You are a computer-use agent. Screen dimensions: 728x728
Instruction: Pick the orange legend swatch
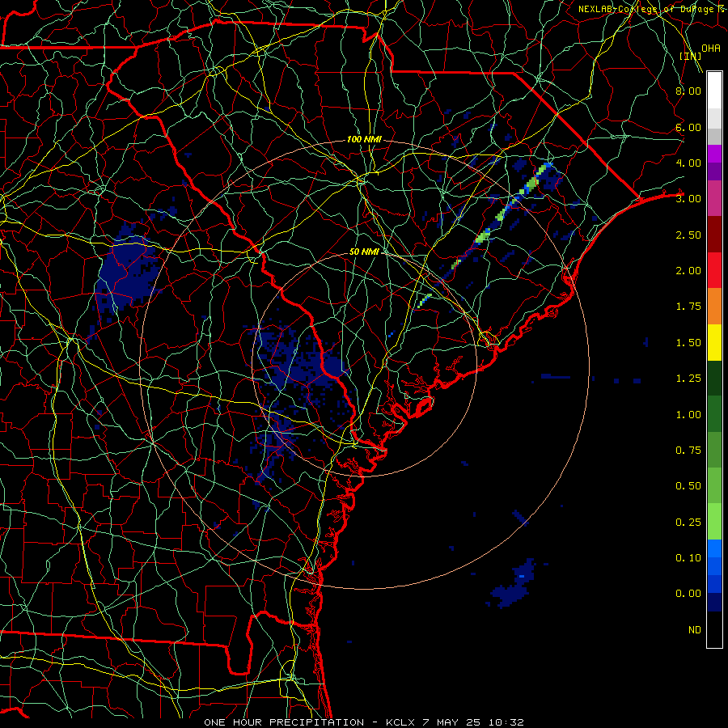pyautogui.click(x=714, y=307)
